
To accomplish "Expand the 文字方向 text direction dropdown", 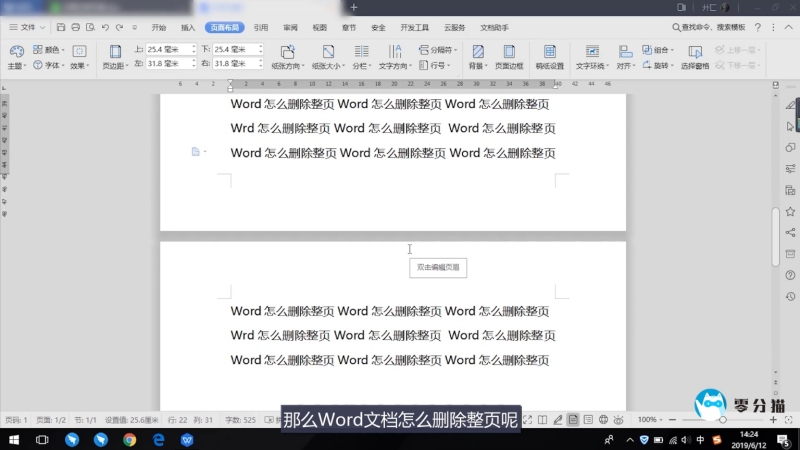I will [x=396, y=65].
